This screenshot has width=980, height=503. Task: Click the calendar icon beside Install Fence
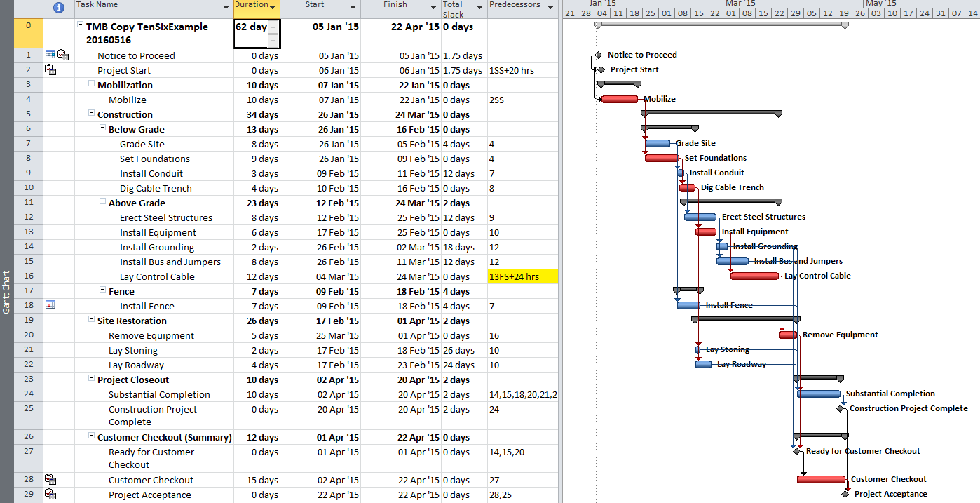(x=50, y=305)
